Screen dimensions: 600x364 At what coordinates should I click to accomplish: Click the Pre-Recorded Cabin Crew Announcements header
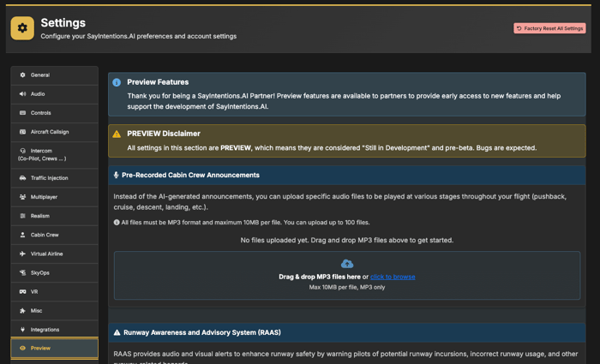point(190,175)
